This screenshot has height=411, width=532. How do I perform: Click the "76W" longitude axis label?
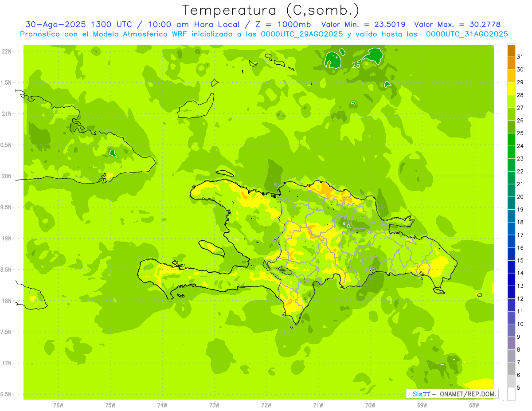(x=58, y=405)
